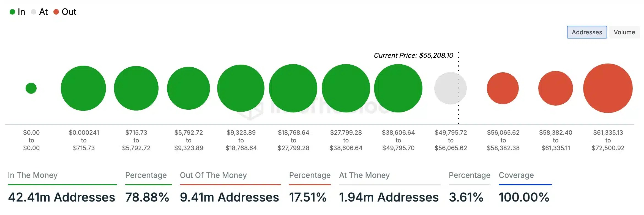This screenshot has width=644, height=215.
Task: Toggle the green In legend marker
Action: 12,12
